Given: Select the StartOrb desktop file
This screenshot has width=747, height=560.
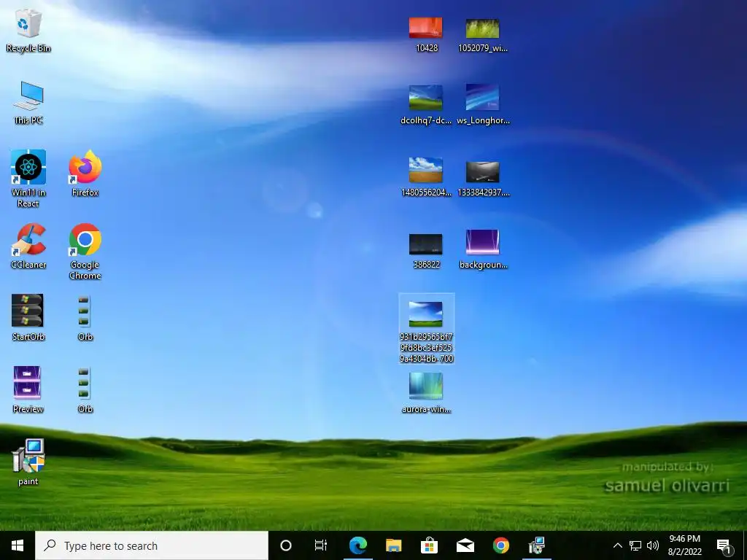Looking at the screenshot, I should coord(28,318).
